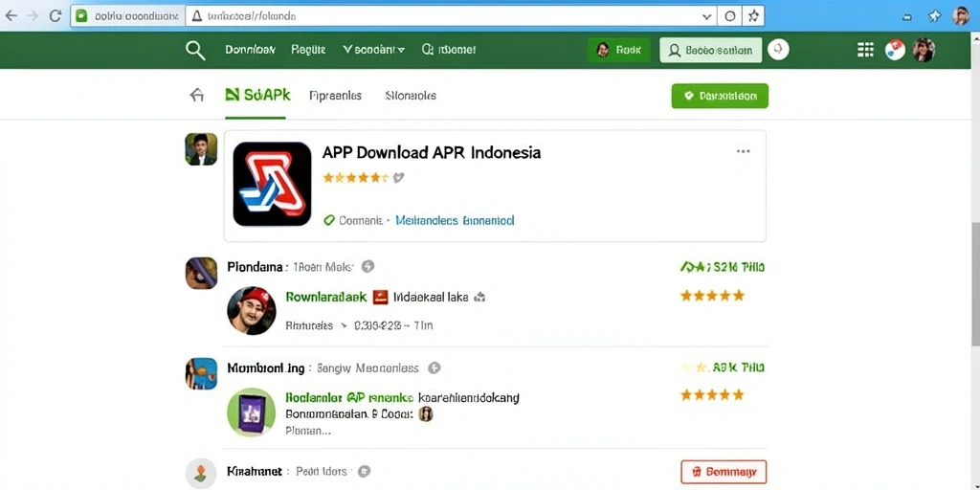Open the purple box app icon
This screenshot has height=490, width=980.
click(x=252, y=412)
